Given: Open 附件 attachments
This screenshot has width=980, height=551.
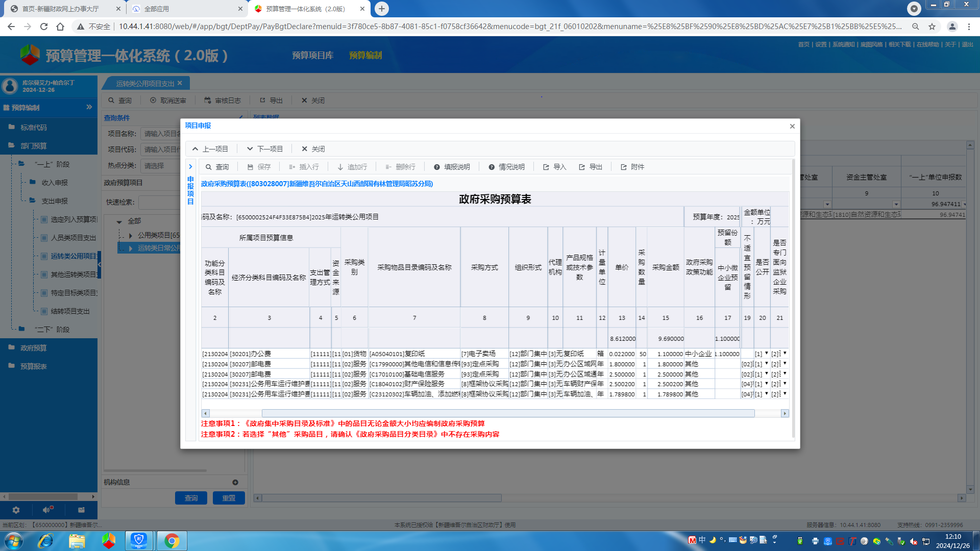Looking at the screenshot, I should coord(632,167).
